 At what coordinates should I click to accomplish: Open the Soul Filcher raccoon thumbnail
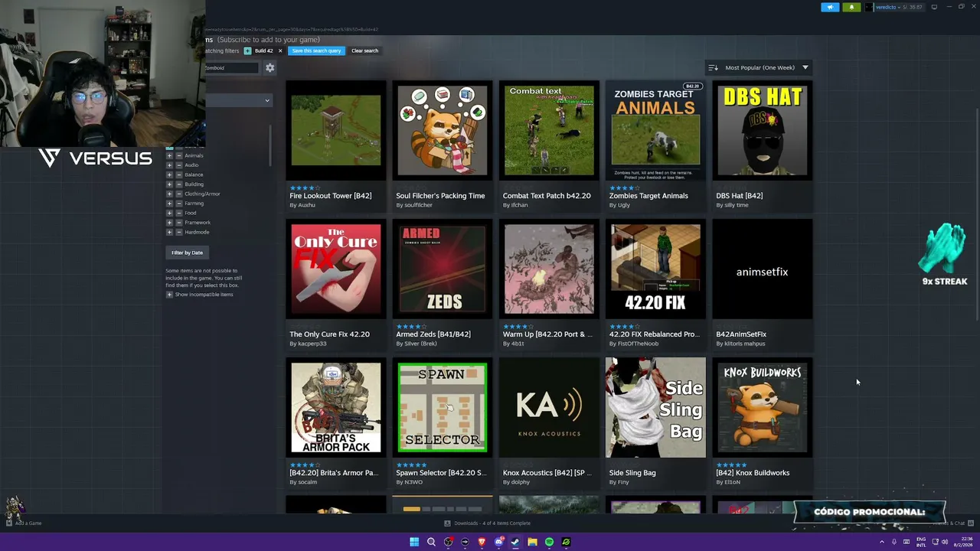pyautogui.click(x=442, y=130)
